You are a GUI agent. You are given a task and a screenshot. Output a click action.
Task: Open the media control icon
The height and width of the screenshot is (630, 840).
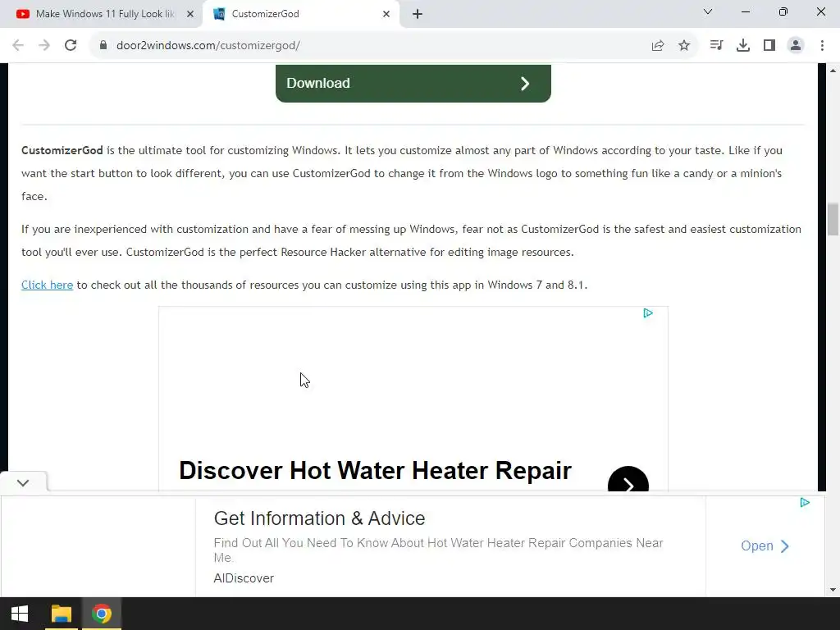[716, 46]
